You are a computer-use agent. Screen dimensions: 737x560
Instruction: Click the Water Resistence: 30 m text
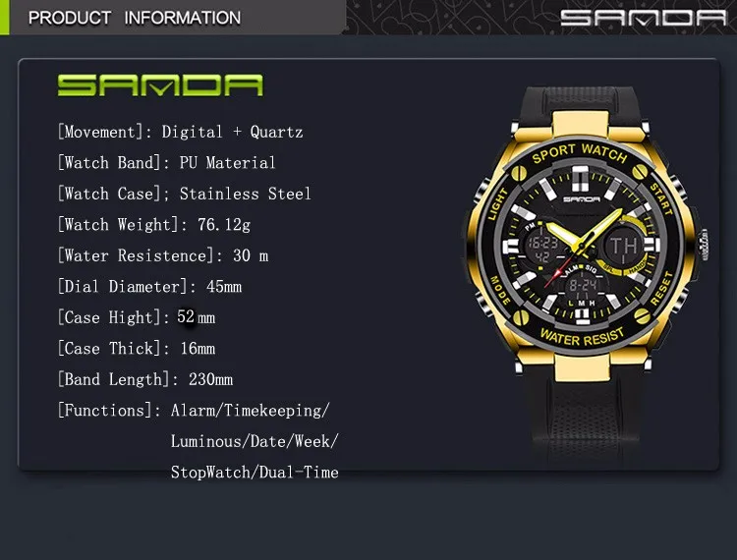[x=163, y=255]
